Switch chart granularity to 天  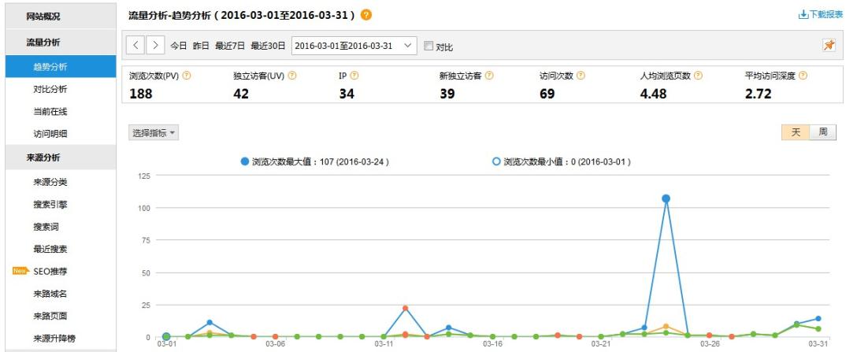(796, 132)
